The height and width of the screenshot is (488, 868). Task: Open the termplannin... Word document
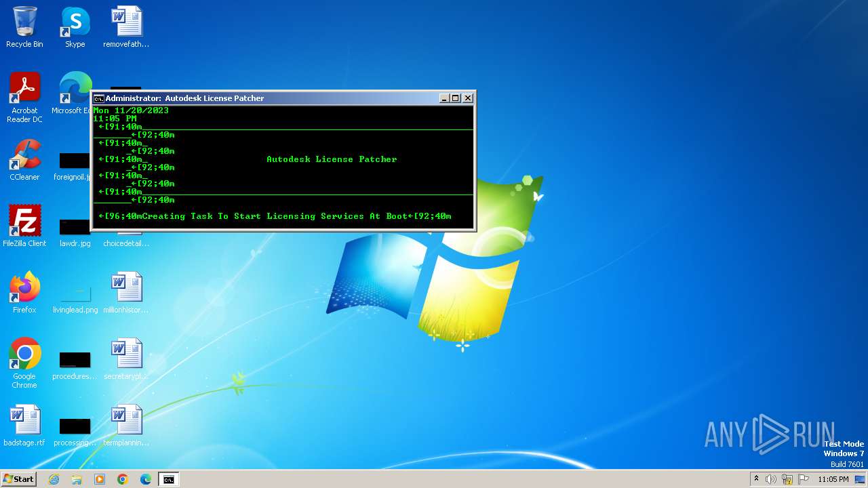click(126, 426)
